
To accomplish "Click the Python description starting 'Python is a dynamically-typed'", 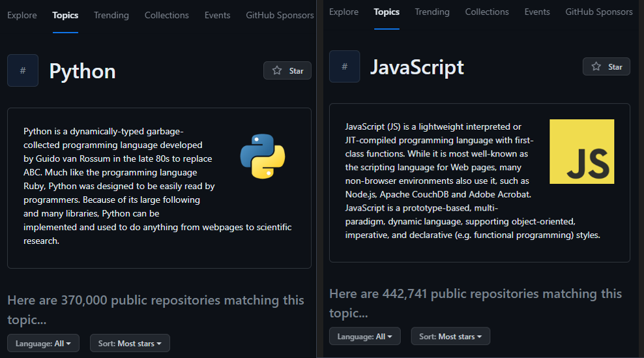I will click(157, 186).
